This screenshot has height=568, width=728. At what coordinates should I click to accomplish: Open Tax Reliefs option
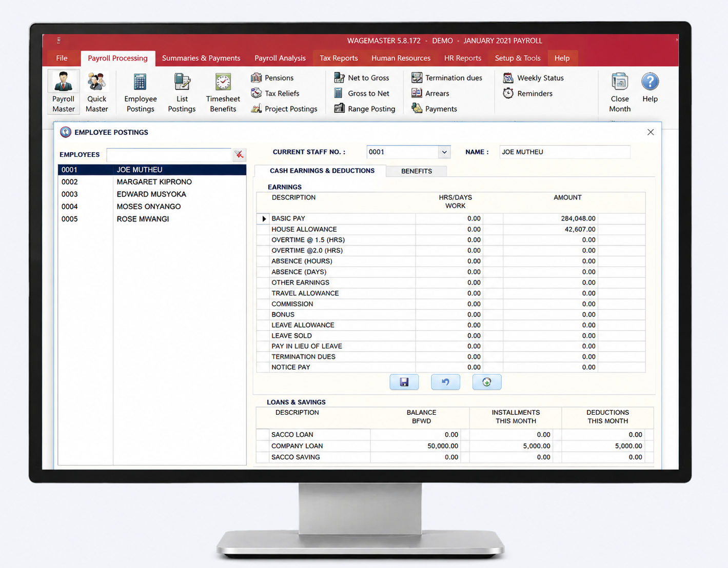(x=275, y=93)
